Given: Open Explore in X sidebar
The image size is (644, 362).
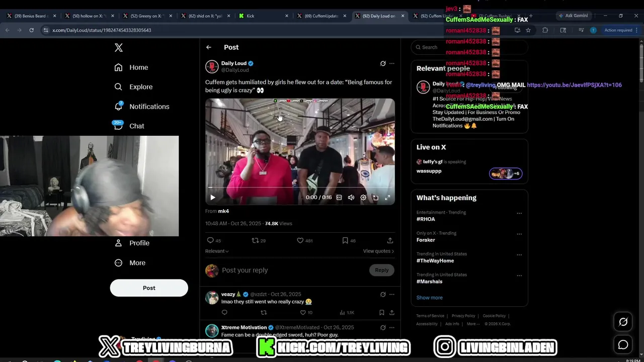Looking at the screenshot, I should (x=133, y=87).
